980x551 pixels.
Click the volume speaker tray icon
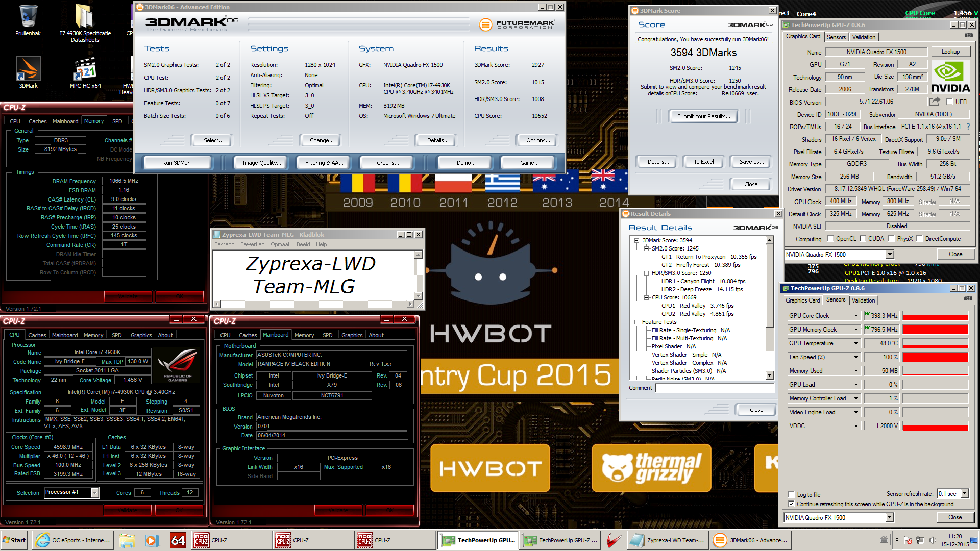(x=933, y=540)
